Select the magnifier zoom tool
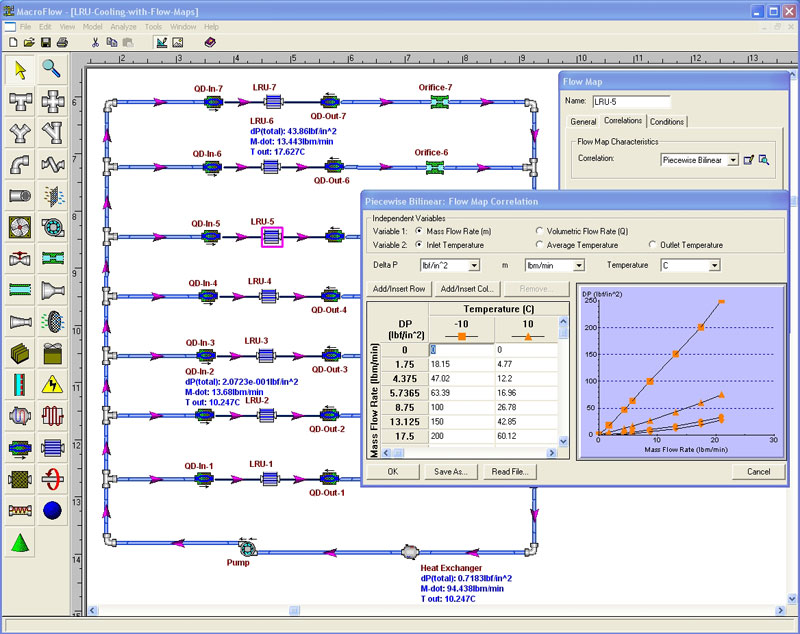Viewport: 800px width, 634px height. click(52, 70)
